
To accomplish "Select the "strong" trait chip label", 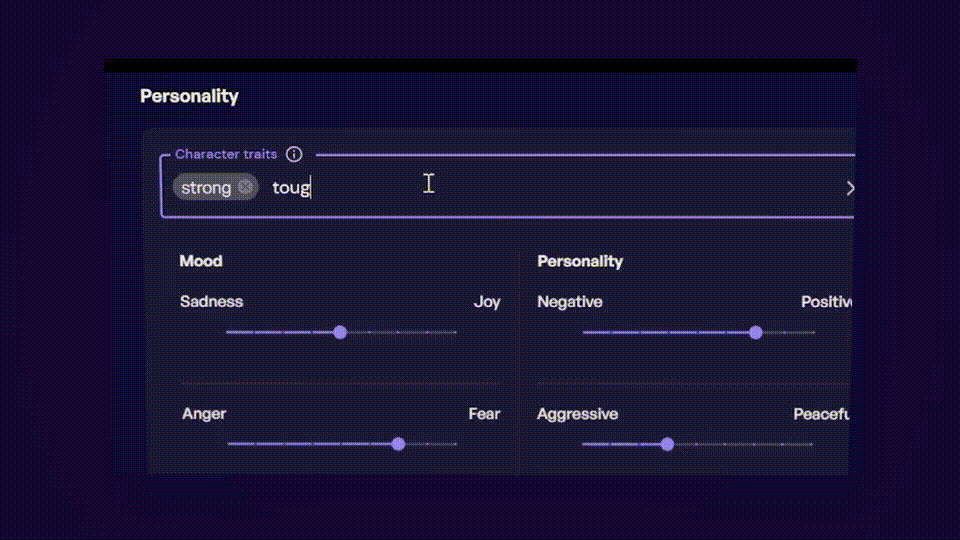I will [206, 187].
